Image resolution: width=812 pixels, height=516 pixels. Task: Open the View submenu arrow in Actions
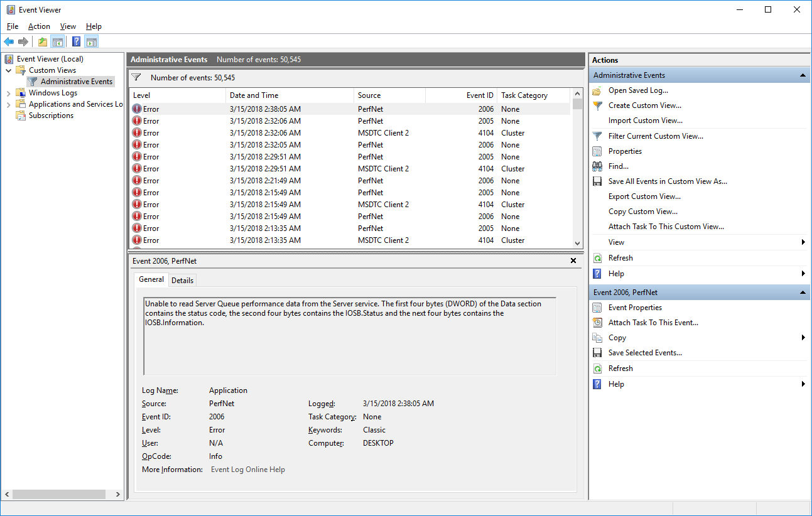tap(803, 242)
